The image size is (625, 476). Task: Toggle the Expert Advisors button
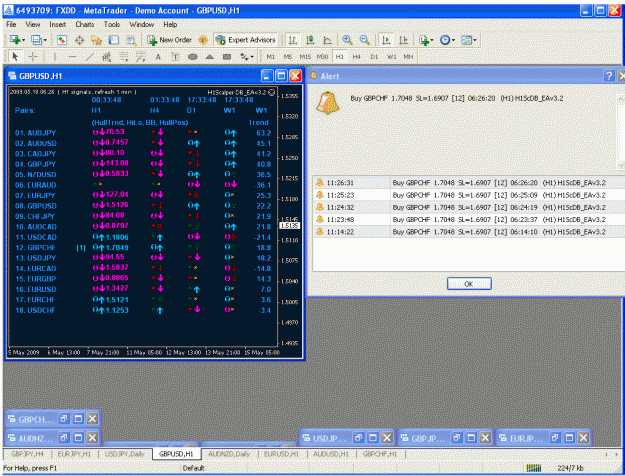pyautogui.click(x=246, y=40)
